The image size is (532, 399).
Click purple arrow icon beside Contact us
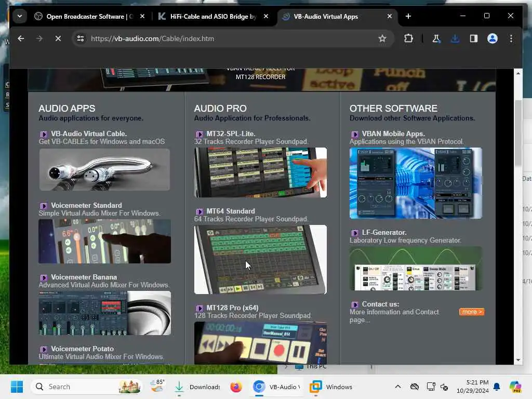354,304
